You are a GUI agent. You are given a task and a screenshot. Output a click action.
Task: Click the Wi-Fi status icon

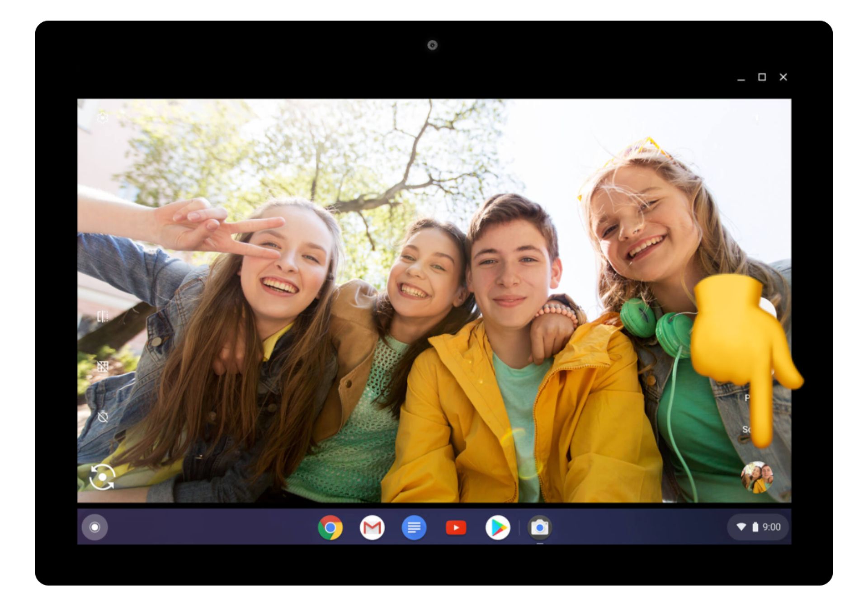point(741,527)
